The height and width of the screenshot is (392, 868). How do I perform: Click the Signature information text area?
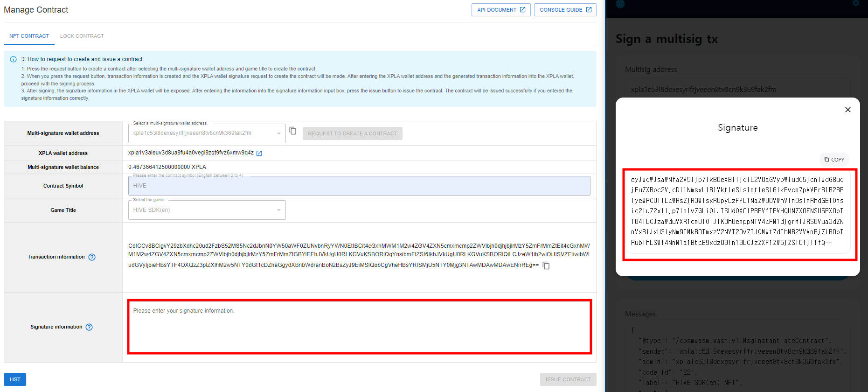tap(360, 327)
